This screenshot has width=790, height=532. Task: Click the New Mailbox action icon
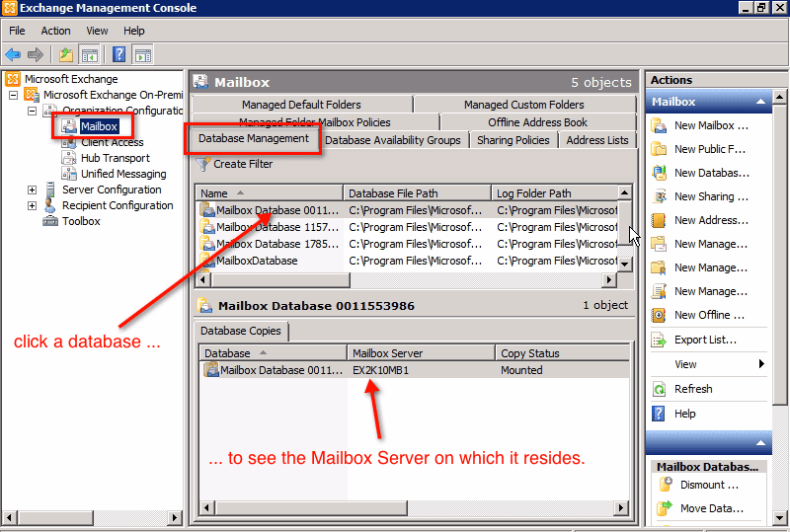pos(659,125)
